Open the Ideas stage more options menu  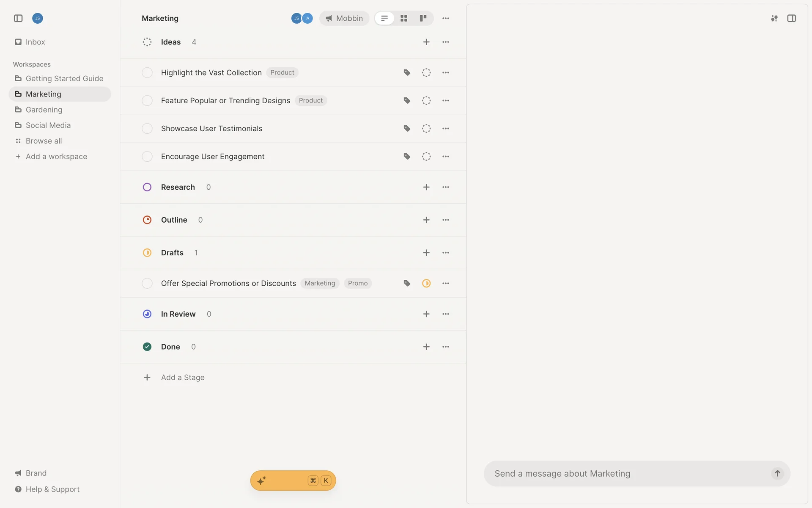[x=446, y=42]
